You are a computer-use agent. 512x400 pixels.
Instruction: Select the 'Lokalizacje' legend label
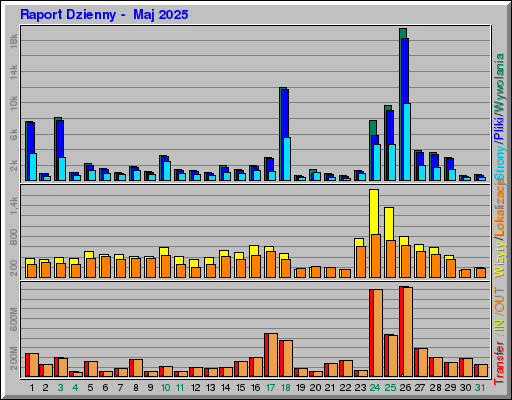pos(499,207)
